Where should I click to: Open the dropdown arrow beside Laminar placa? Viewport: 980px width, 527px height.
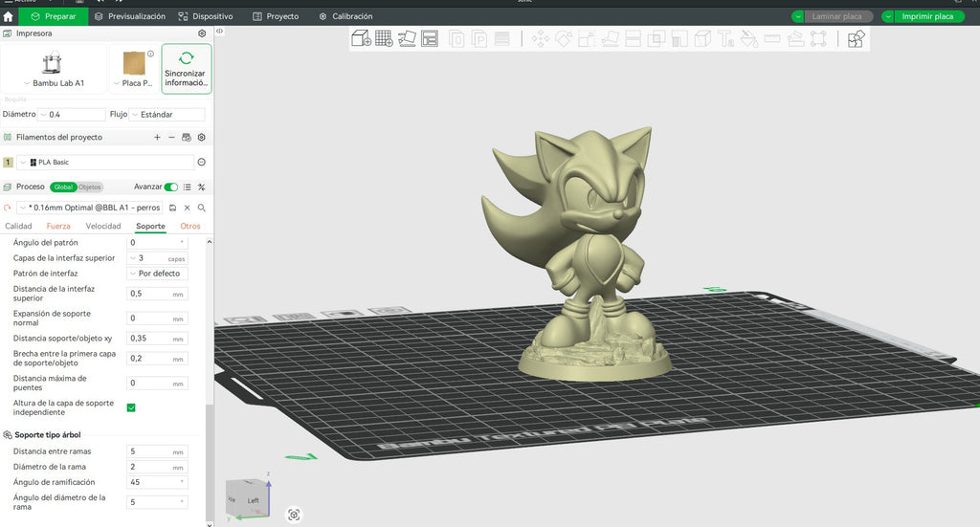[797, 17]
